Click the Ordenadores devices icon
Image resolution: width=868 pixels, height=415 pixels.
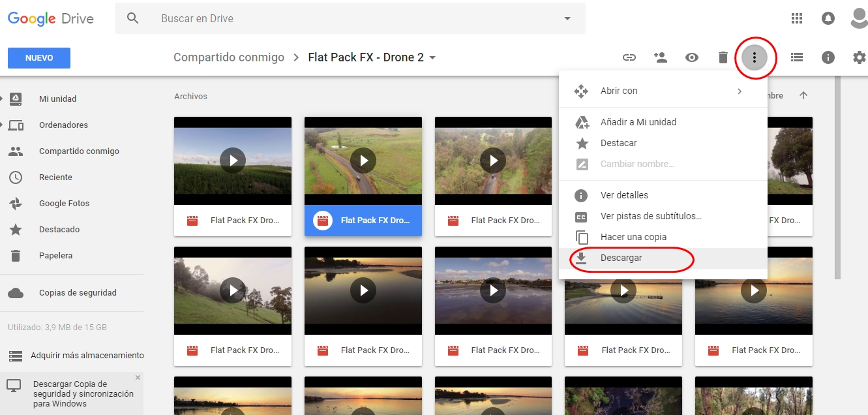16,125
